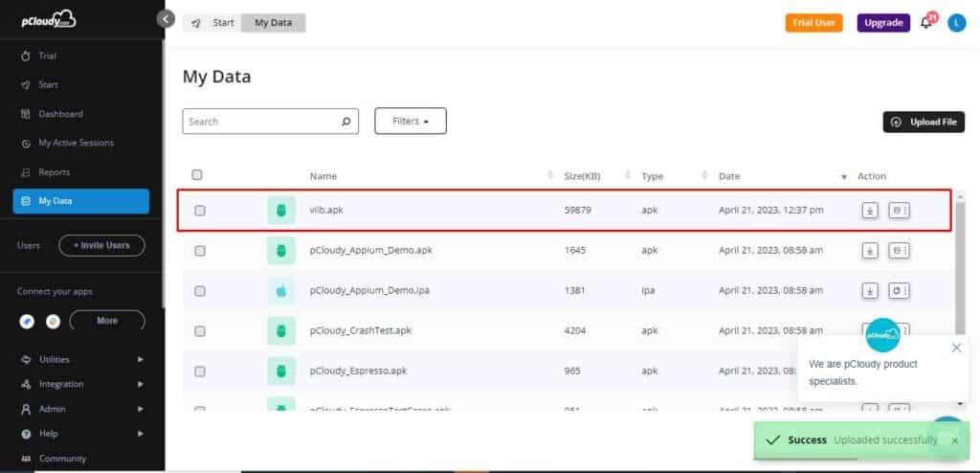
Task: Open the notifications bell
Action: [926, 23]
